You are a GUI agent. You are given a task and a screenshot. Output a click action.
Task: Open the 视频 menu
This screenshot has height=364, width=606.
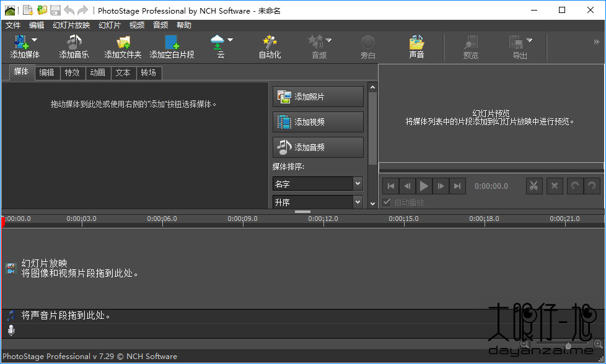click(137, 25)
